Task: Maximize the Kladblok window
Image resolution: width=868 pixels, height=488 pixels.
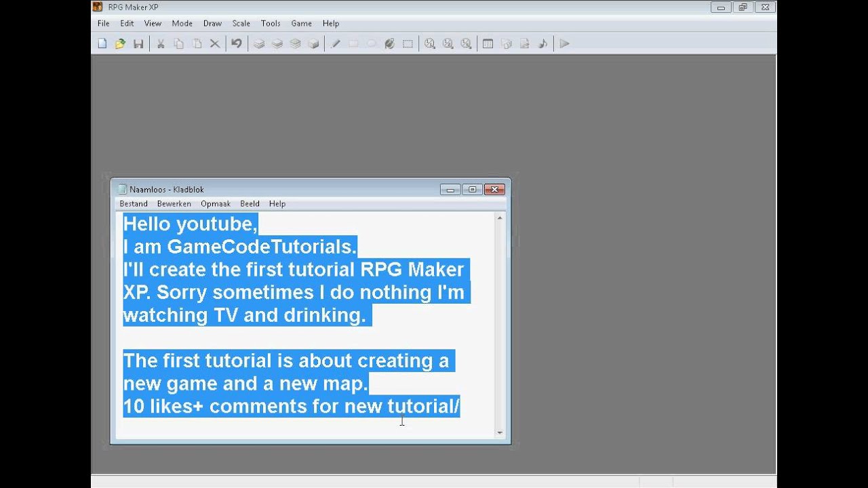Action: coord(472,189)
